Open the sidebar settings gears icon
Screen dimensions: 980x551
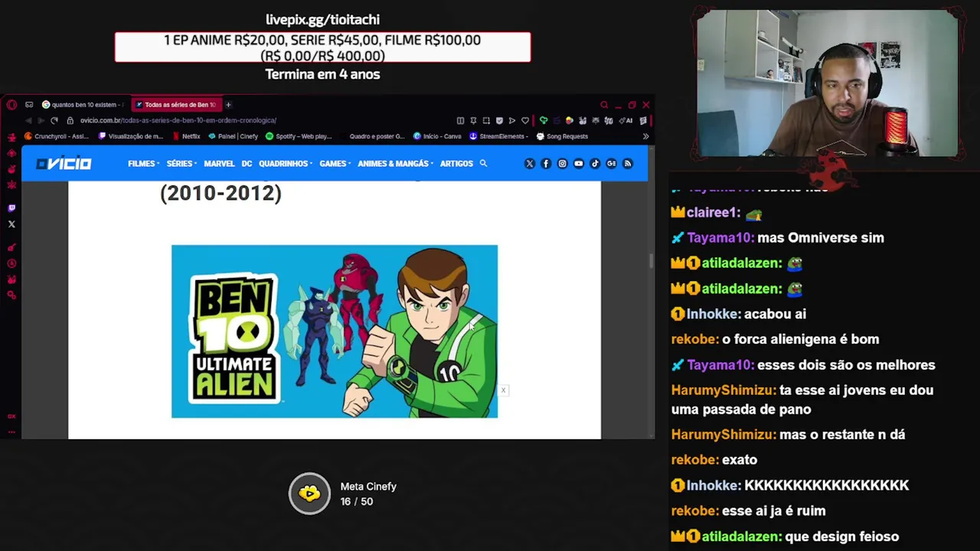pos(11,295)
